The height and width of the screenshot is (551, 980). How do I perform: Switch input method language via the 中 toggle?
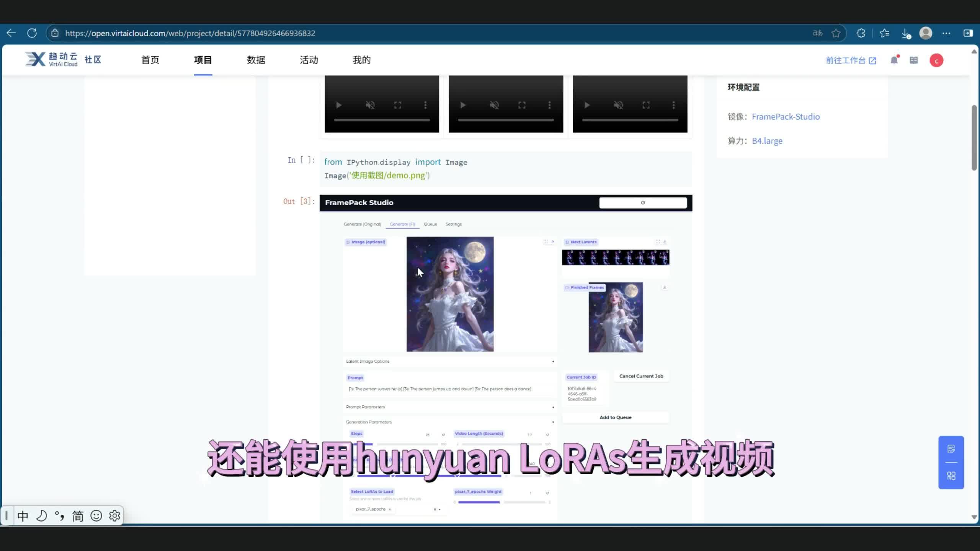click(x=22, y=516)
